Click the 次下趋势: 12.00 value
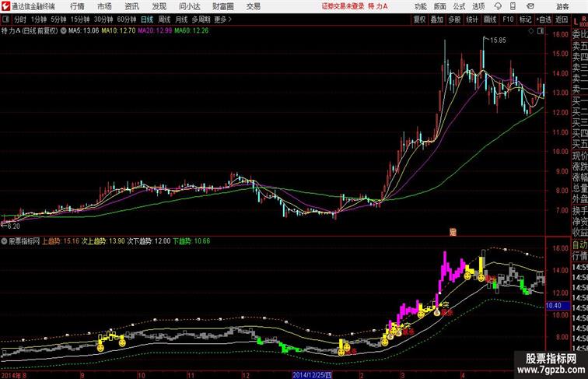 [149, 241]
